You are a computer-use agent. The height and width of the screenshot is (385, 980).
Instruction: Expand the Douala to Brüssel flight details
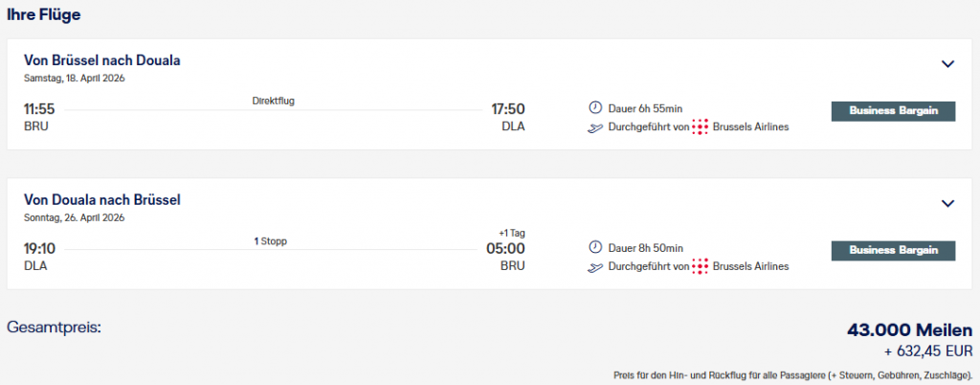(947, 203)
